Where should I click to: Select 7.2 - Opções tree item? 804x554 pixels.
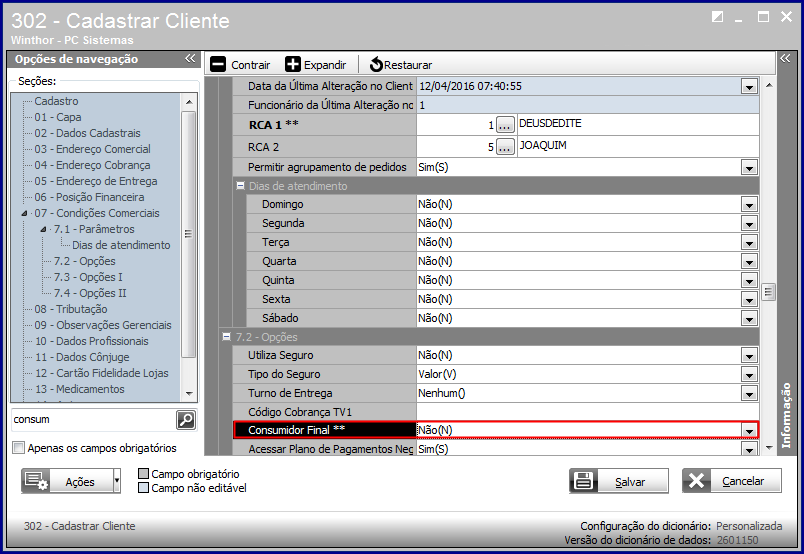tap(85, 261)
